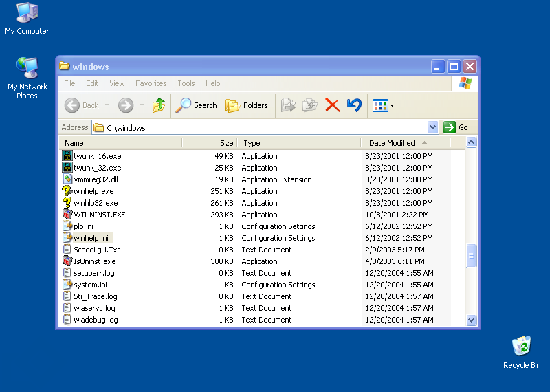Viewport: 550px width, 392px height.
Task: Open the Edit menu
Action: tap(92, 83)
